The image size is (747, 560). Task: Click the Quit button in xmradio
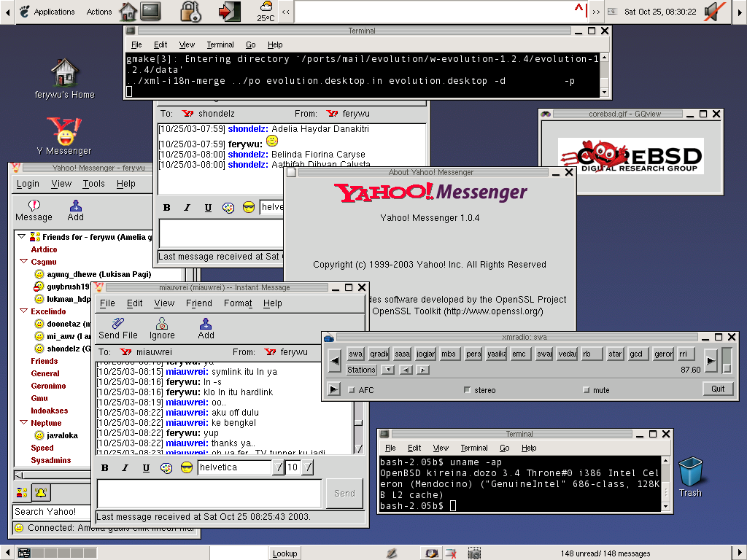coord(718,389)
